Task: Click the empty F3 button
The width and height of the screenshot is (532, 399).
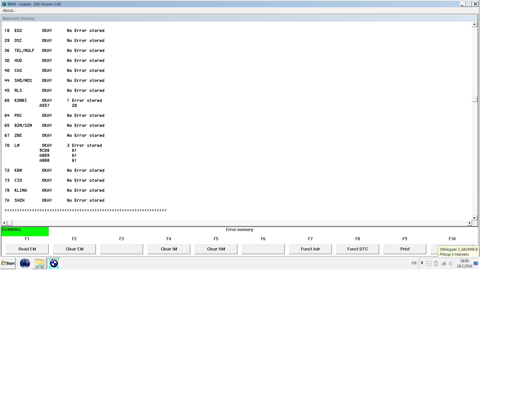Action: pyautogui.click(x=122, y=249)
